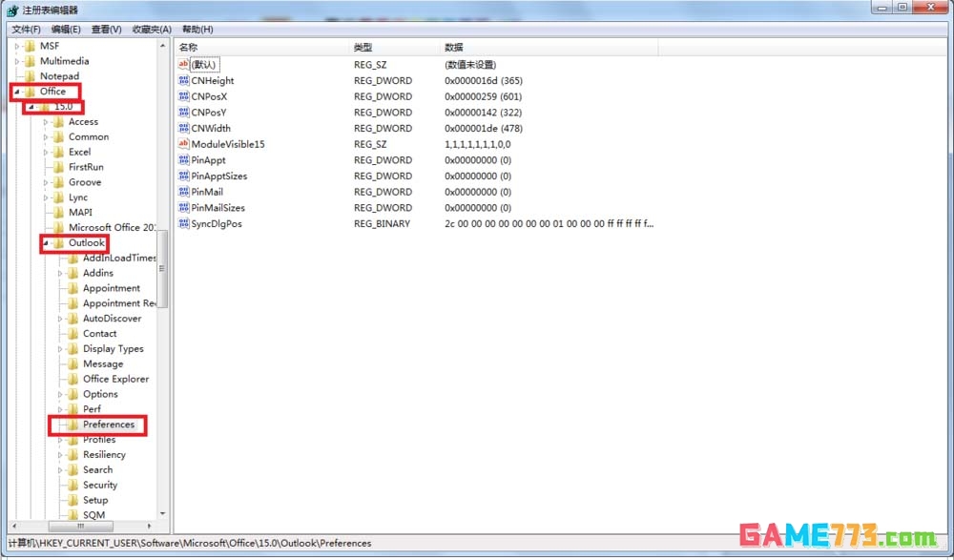Open the 文件(F) menu
The image size is (954, 560).
click(26, 30)
